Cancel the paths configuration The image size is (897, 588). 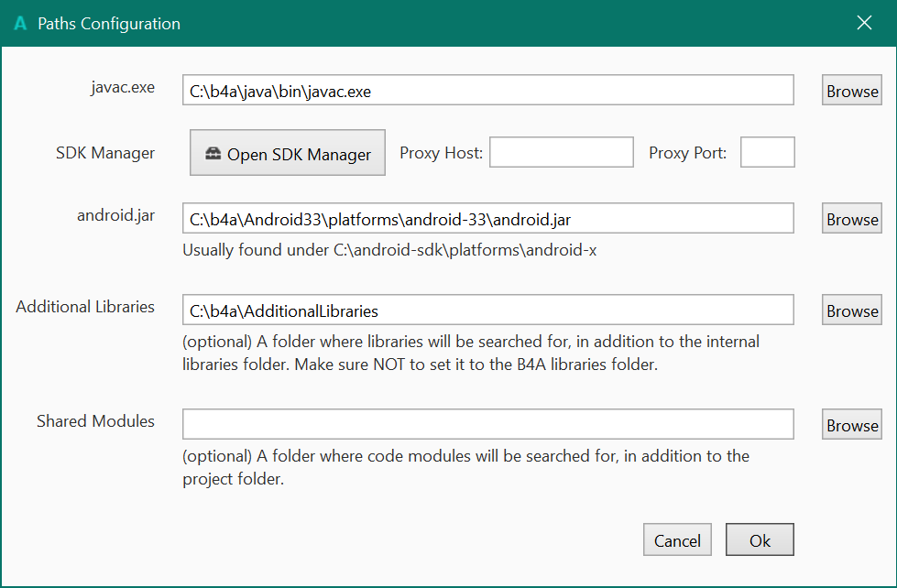click(677, 540)
